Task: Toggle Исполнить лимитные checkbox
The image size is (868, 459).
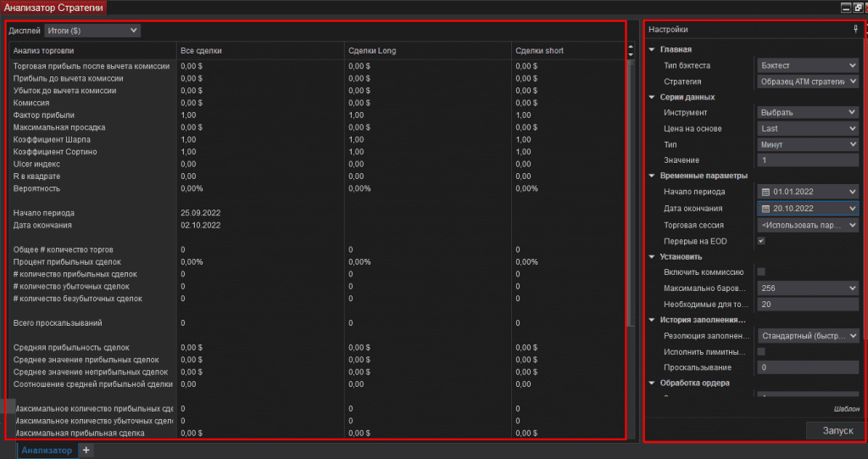Action: pos(761,351)
